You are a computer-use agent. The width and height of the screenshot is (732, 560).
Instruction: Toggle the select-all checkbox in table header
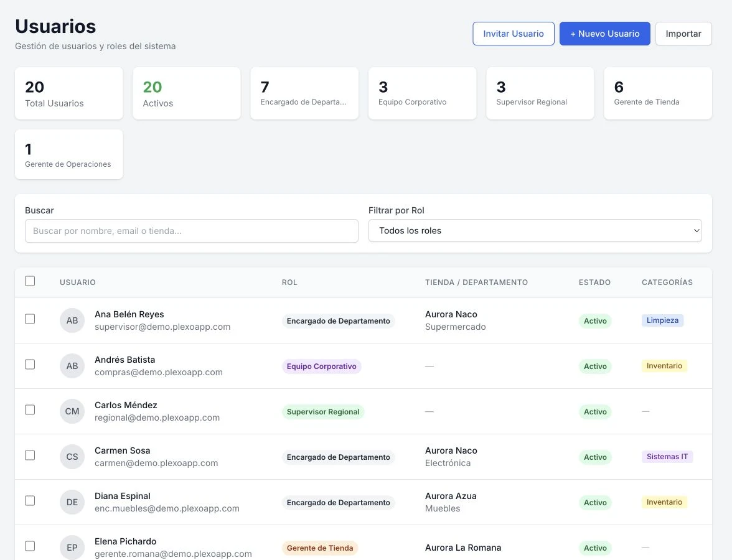30,281
